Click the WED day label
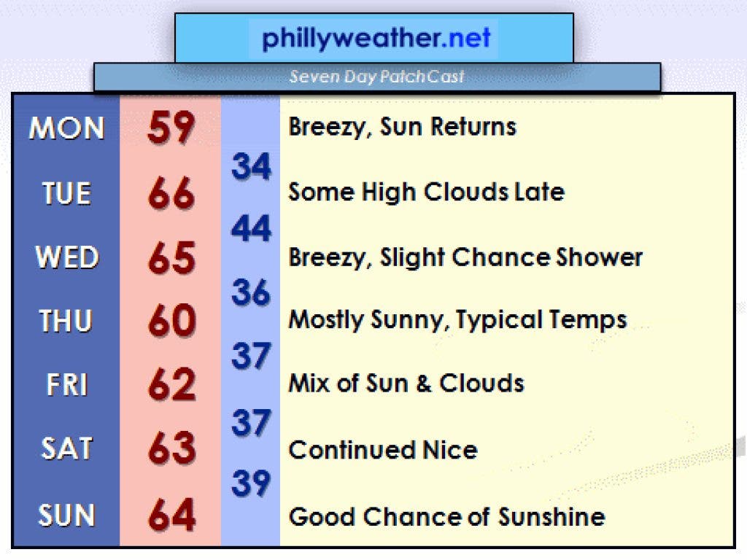Screen dimensions: 747x560 pyautogui.click(x=66, y=257)
